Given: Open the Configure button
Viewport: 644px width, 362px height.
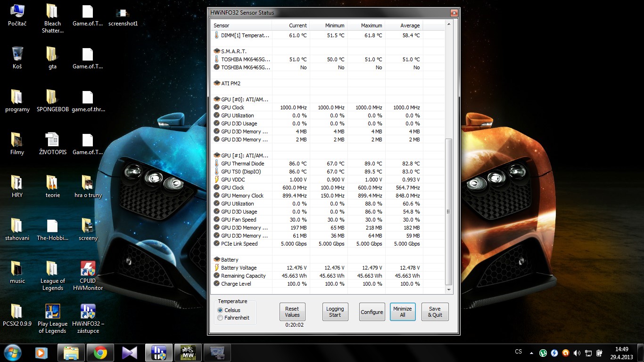Looking at the screenshot, I should tap(372, 312).
